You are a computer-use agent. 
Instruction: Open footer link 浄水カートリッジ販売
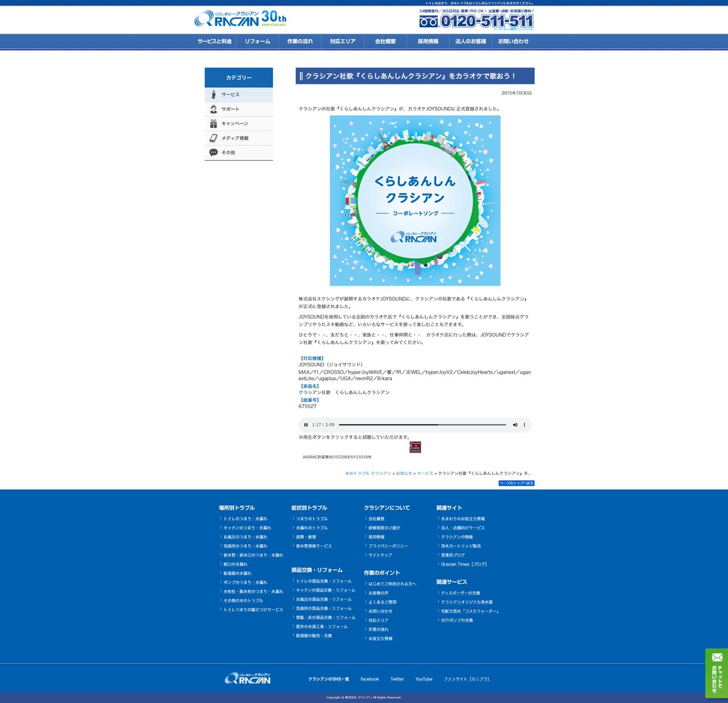point(461,546)
